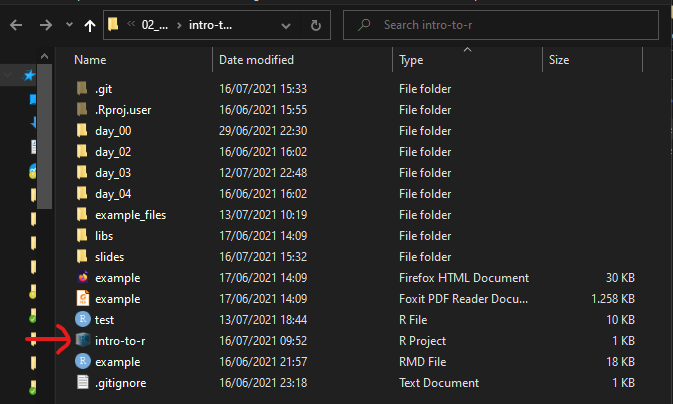Sort files by Name column header

pyautogui.click(x=90, y=60)
